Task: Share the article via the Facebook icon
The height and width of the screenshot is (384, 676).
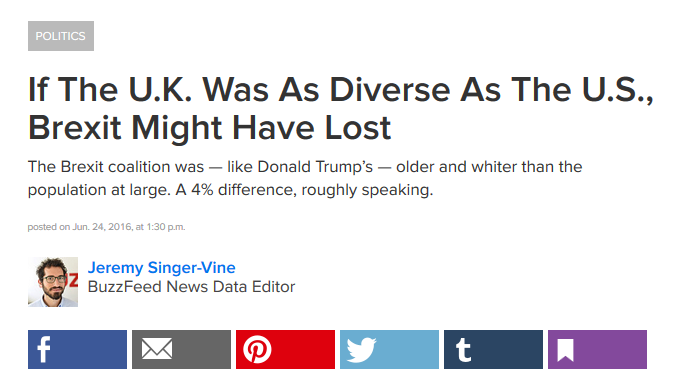Action: 78,350
